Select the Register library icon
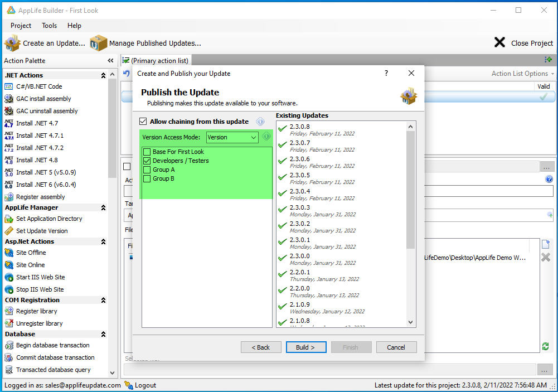The height and width of the screenshot is (392, 558). 9,311
